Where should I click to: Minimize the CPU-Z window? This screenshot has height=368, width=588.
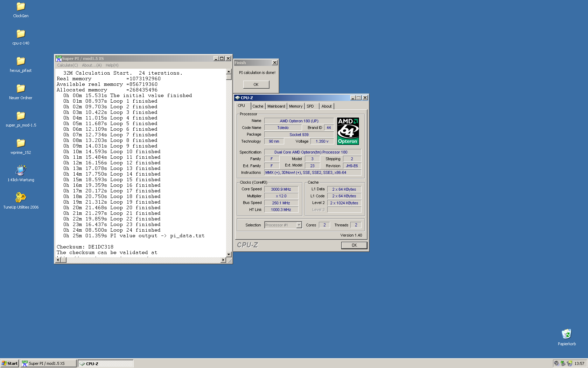pos(353,98)
